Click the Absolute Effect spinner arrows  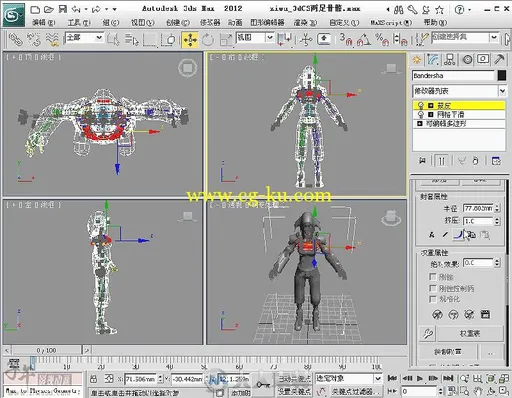(497, 263)
